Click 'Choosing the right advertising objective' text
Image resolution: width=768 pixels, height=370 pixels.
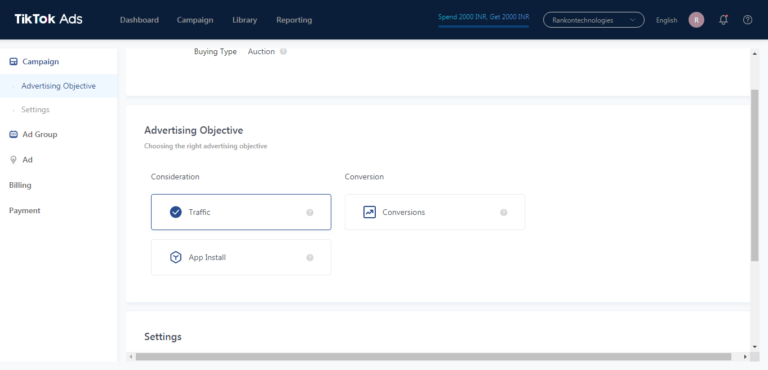tap(206, 146)
